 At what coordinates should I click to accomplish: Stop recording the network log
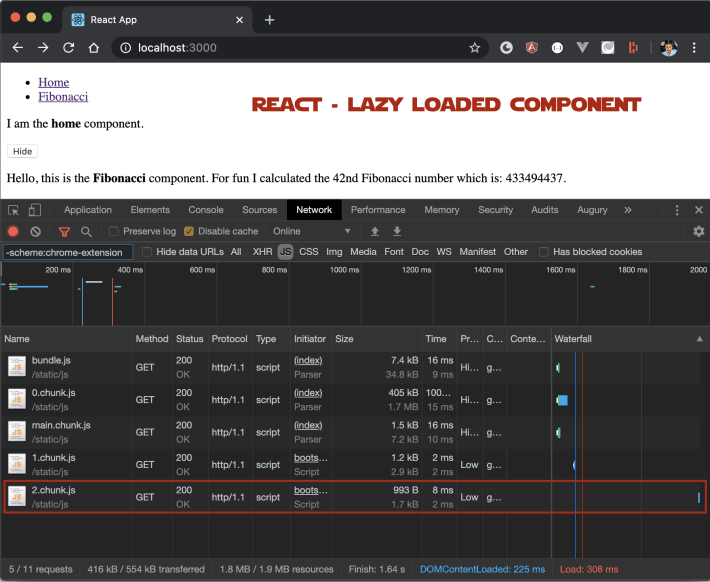point(13,231)
